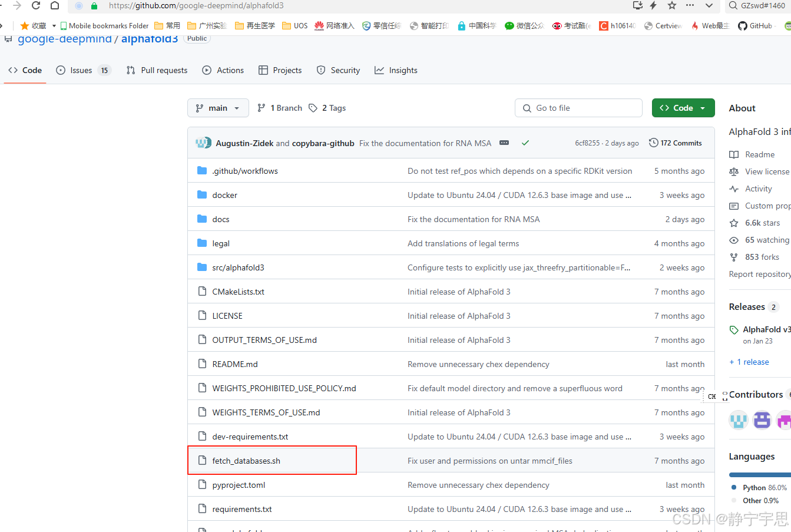The width and height of the screenshot is (791, 532).
Task: Click the Python language bar segment
Action: [x=760, y=474]
